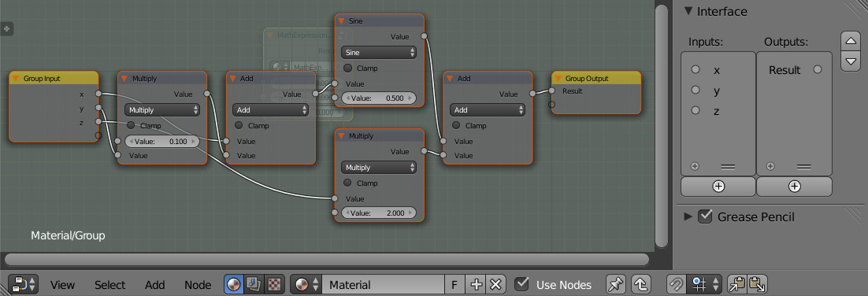Paste nodes from clipboard icon

(x=757, y=285)
